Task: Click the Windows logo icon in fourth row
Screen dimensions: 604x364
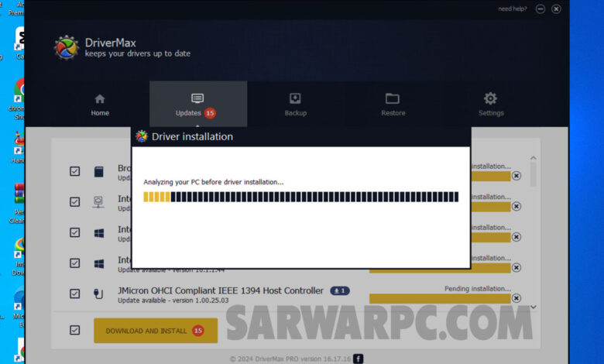Action: tap(99, 263)
